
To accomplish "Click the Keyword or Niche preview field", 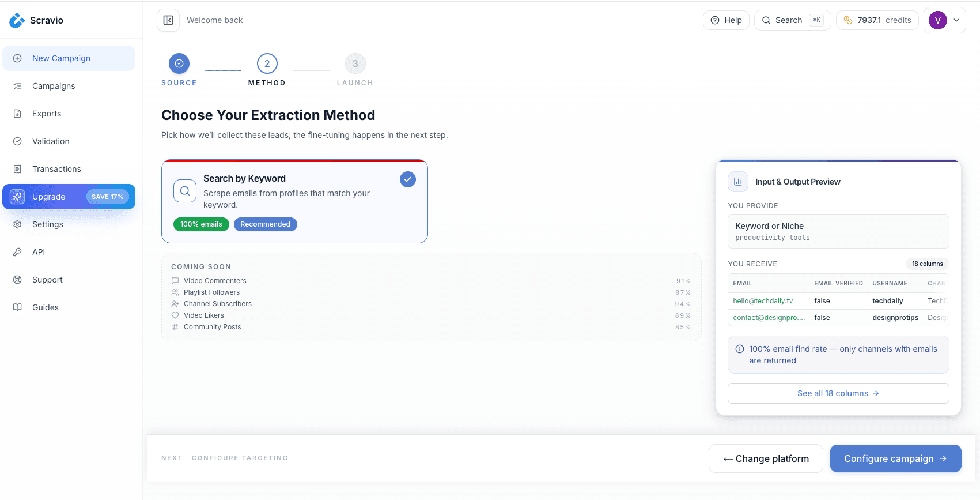I will point(838,231).
